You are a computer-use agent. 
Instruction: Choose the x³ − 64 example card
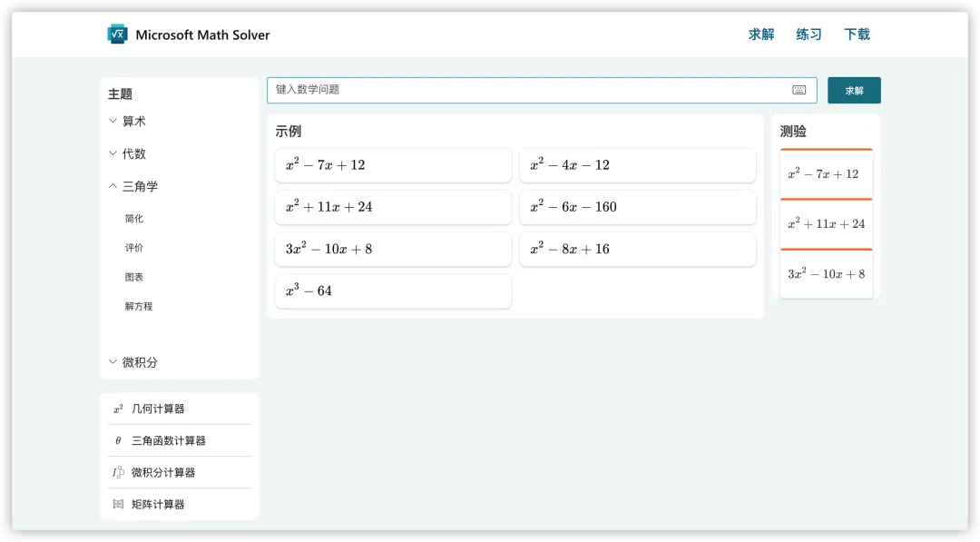coord(393,291)
